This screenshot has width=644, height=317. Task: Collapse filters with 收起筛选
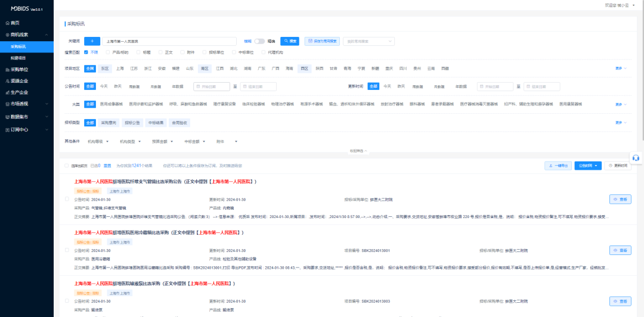click(x=358, y=151)
